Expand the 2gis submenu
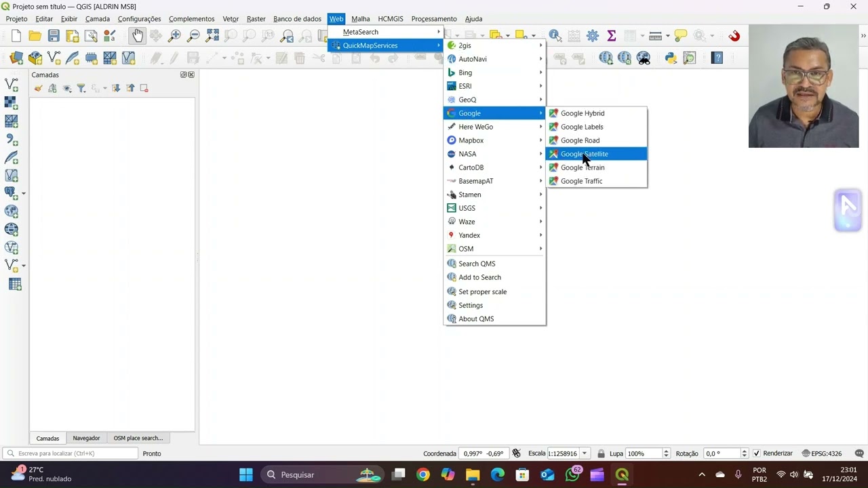 tap(494, 45)
